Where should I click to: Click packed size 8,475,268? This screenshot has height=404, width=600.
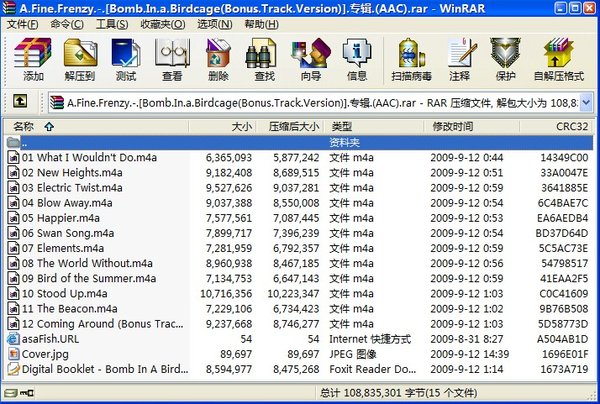point(296,369)
